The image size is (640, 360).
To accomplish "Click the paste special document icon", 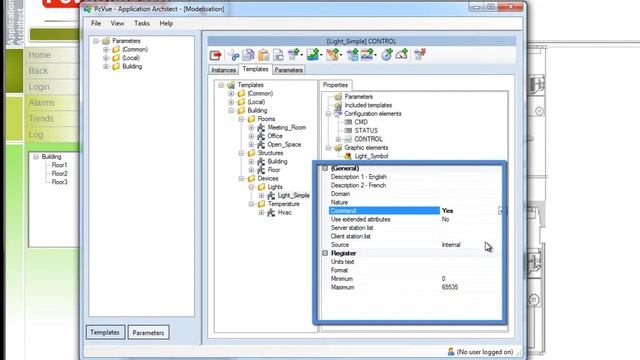I will tap(278, 55).
